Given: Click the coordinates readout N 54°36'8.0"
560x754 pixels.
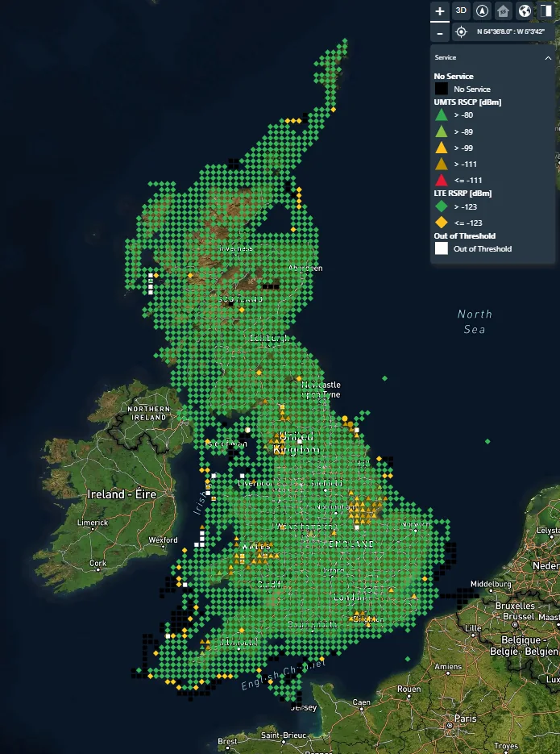Looking at the screenshot, I should click(511, 31).
